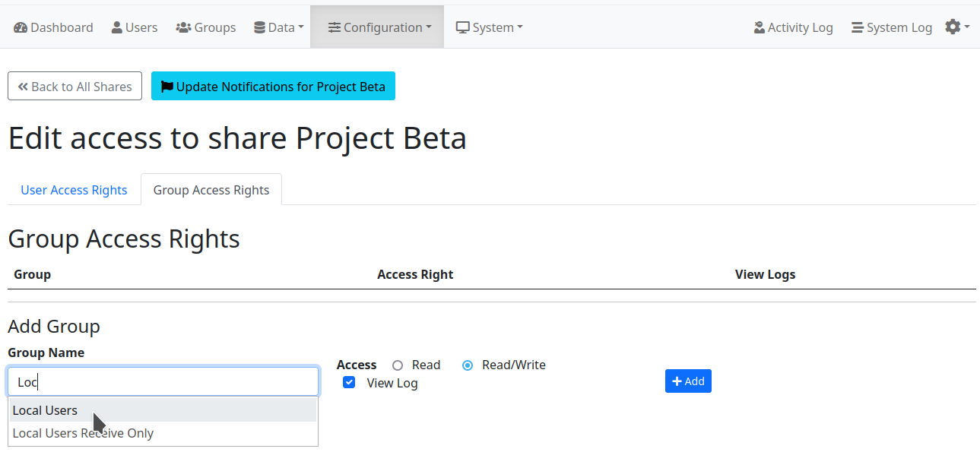Click the Back to All Shares button
Screen dimensions: 980x471
click(75, 86)
